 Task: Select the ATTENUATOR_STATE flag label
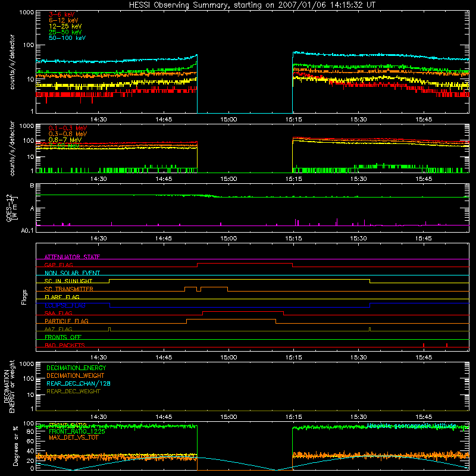click(72, 257)
